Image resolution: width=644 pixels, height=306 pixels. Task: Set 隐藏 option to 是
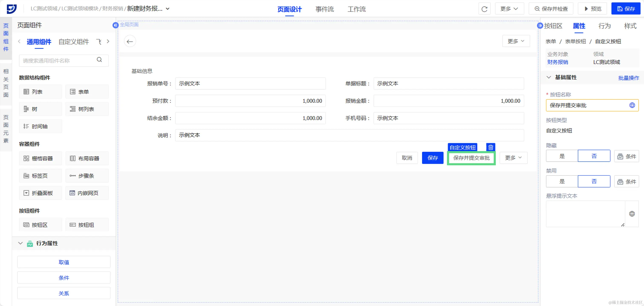pos(562,156)
